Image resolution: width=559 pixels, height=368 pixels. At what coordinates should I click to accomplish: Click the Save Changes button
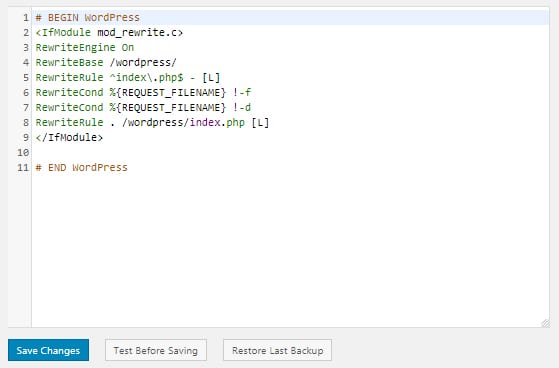48,350
